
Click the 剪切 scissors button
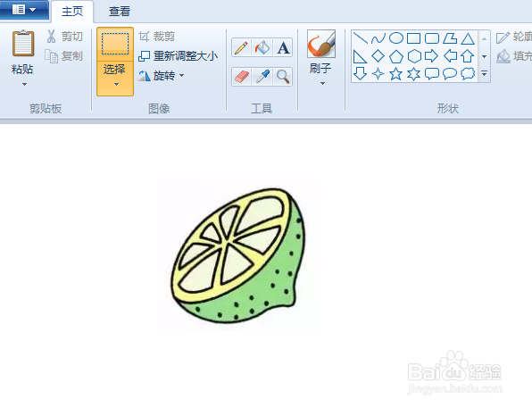click(x=65, y=37)
